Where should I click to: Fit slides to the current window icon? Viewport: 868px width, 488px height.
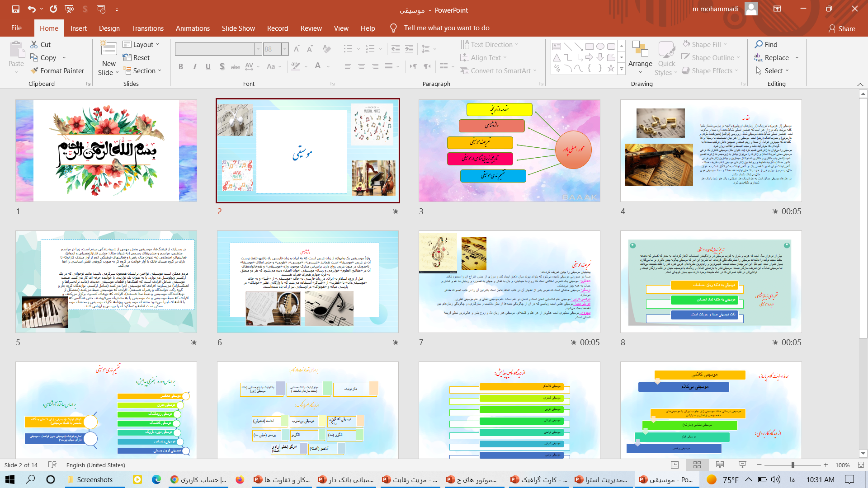click(x=861, y=465)
